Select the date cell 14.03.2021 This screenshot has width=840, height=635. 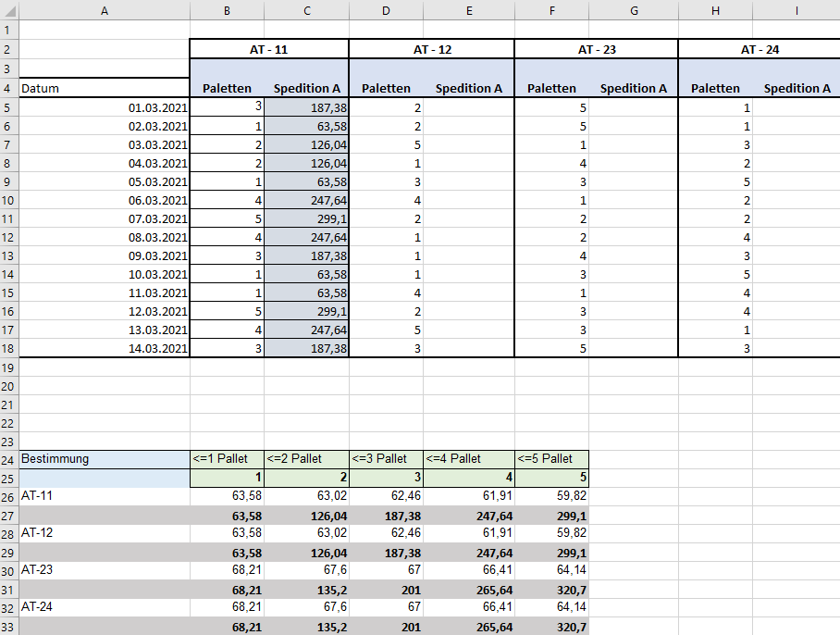pos(105,348)
